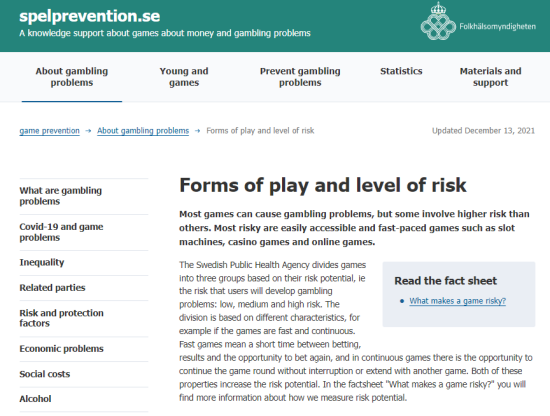Open What makes a game risky? fact sheet

coord(457,301)
